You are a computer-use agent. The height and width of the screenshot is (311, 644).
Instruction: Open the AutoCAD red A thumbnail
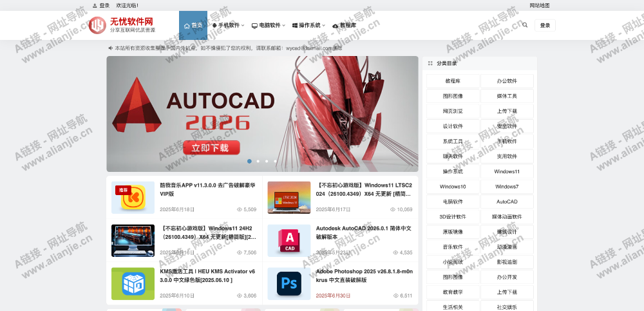(x=289, y=241)
